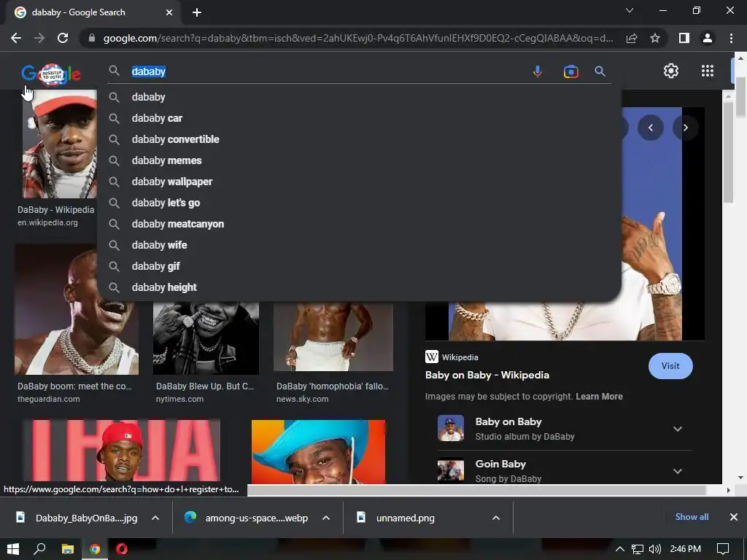
Task: Click the voice search microphone icon
Action: click(x=537, y=71)
